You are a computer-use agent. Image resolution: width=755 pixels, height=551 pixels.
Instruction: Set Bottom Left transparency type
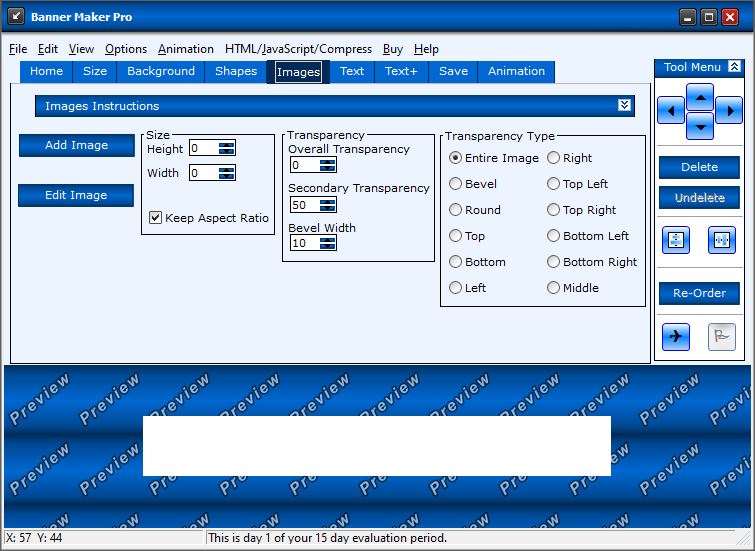[x=588, y=236]
